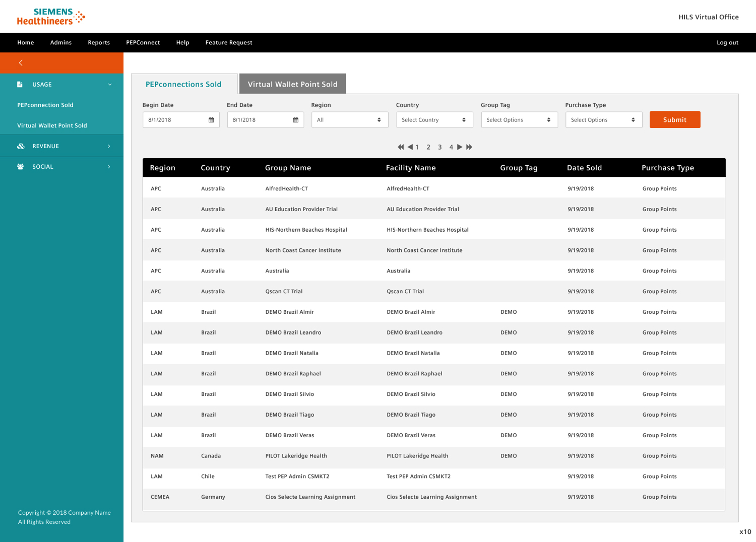
Task: Open the Select Country dropdown
Action: (x=434, y=120)
